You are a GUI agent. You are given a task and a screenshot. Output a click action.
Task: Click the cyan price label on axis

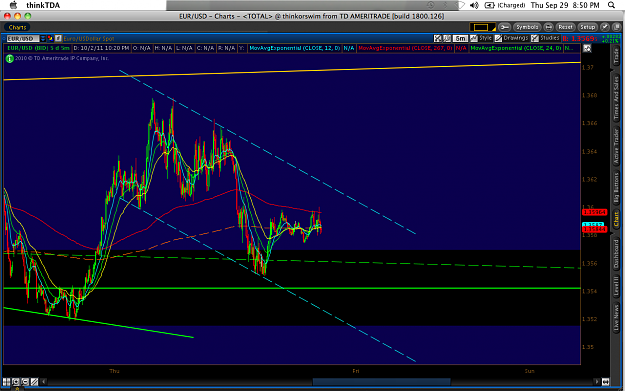tap(593, 225)
